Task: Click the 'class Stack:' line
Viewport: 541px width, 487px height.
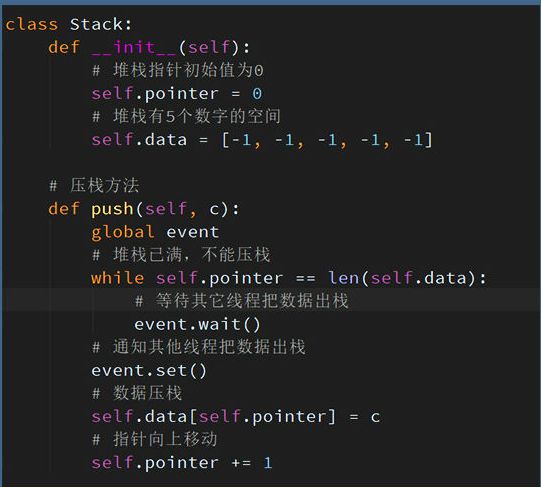Action: [x=68, y=25]
